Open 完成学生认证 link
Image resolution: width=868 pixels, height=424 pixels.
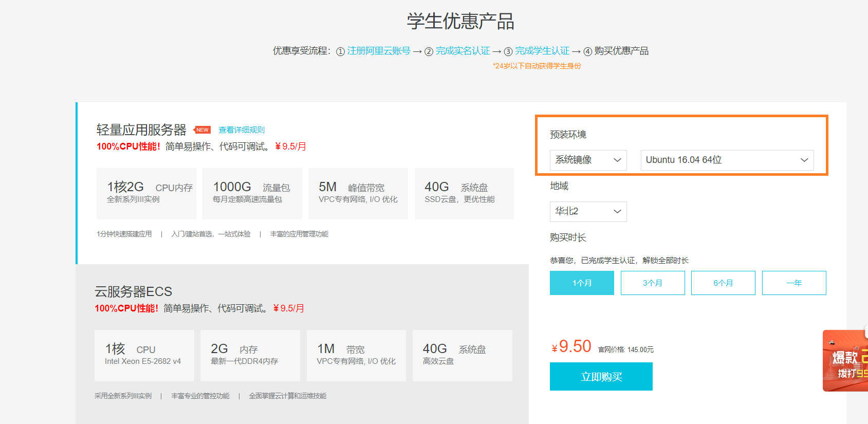(x=542, y=51)
